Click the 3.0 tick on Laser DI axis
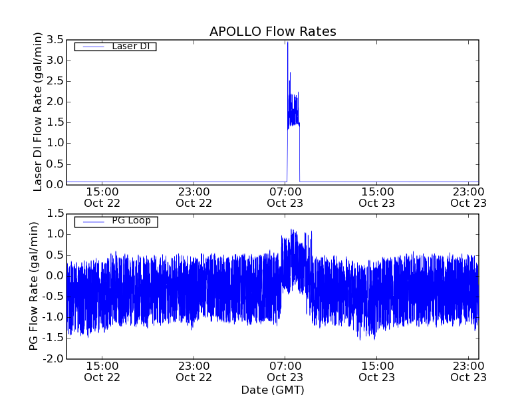 (55, 61)
